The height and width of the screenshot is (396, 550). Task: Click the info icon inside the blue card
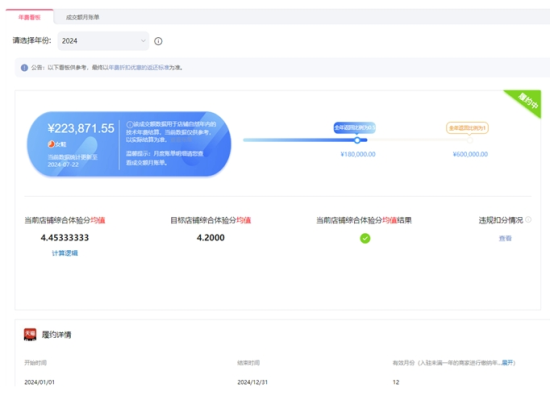pyautogui.click(x=129, y=125)
